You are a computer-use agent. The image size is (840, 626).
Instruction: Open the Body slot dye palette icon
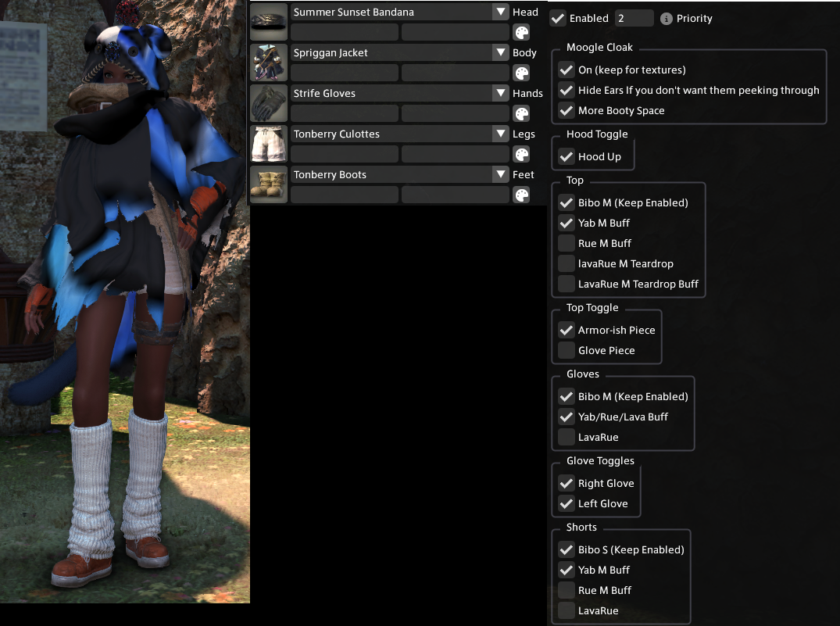coord(521,73)
